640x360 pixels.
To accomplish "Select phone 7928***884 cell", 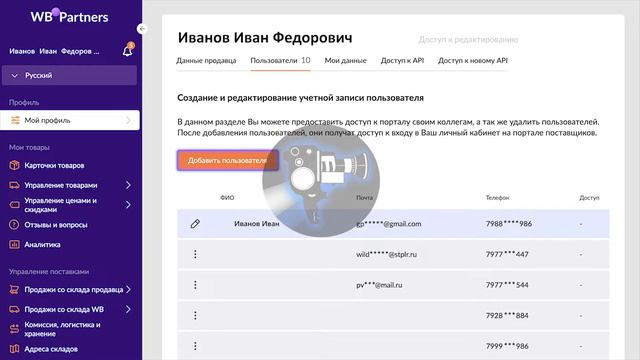I will 507,316.
